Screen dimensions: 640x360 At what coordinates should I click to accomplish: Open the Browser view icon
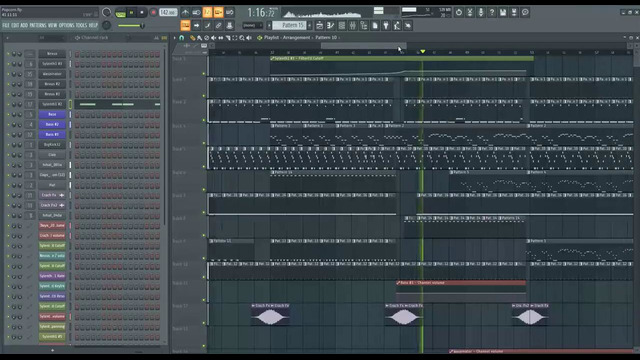pyautogui.click(x=364, y=26)
